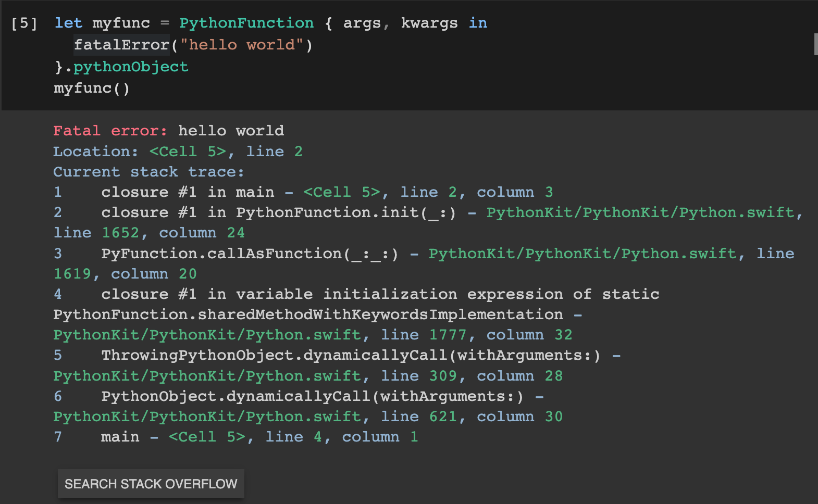
Task: Click '<Cell 5>' in stack frame 7
Action: click(x=207, y=437)
